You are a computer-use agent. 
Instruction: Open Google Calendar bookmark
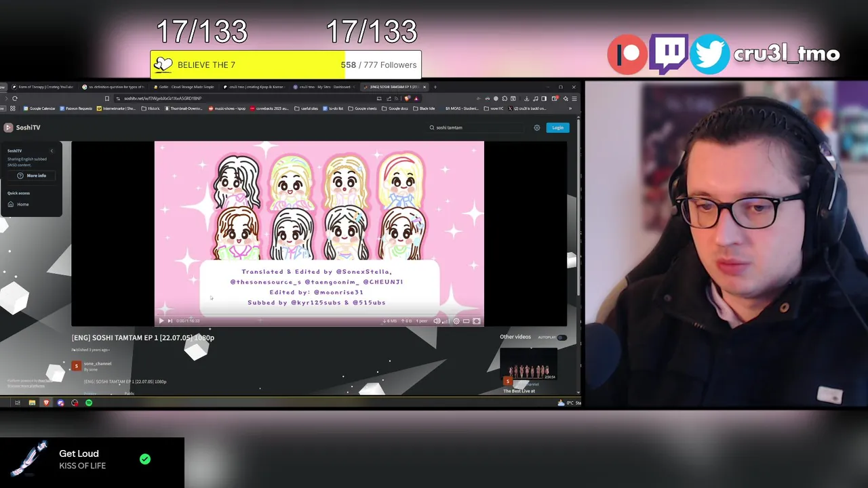click(39, 108)
